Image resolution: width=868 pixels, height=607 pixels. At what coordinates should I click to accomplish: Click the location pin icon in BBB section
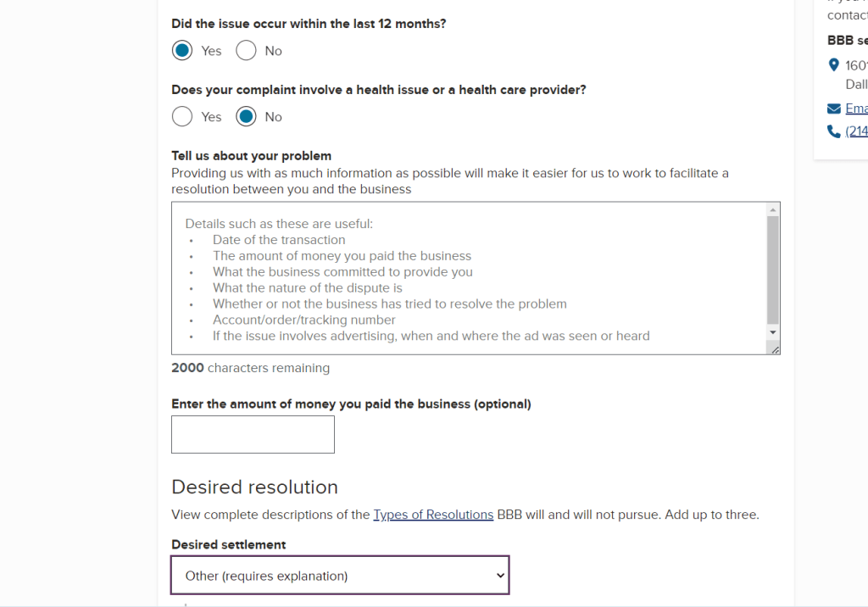tap(833, 64)
